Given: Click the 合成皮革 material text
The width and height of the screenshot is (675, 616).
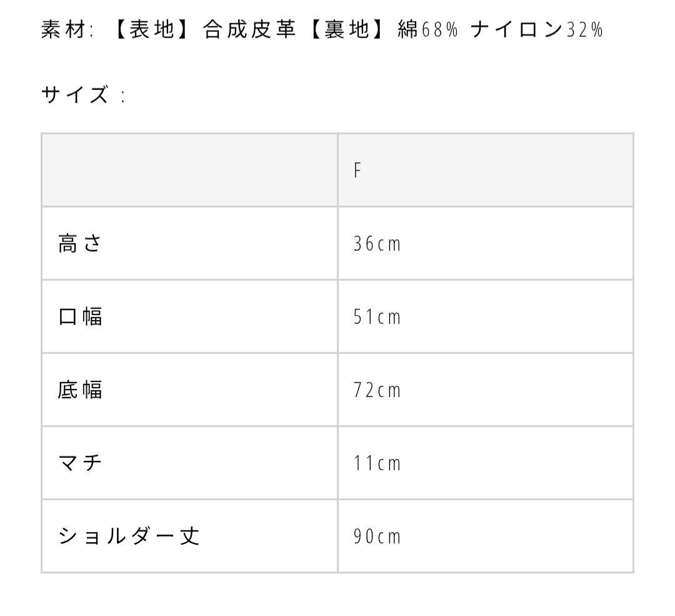Looking at the screenshot, I should pyautogui.click(x=249, y=30).
